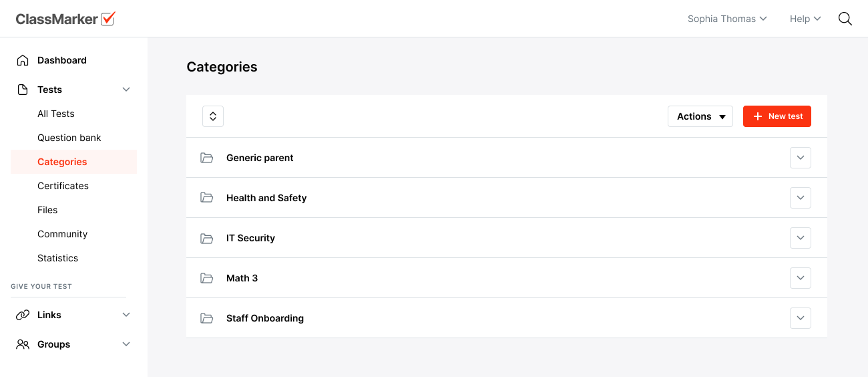Open the Actions dropdown

pos(700,116)
